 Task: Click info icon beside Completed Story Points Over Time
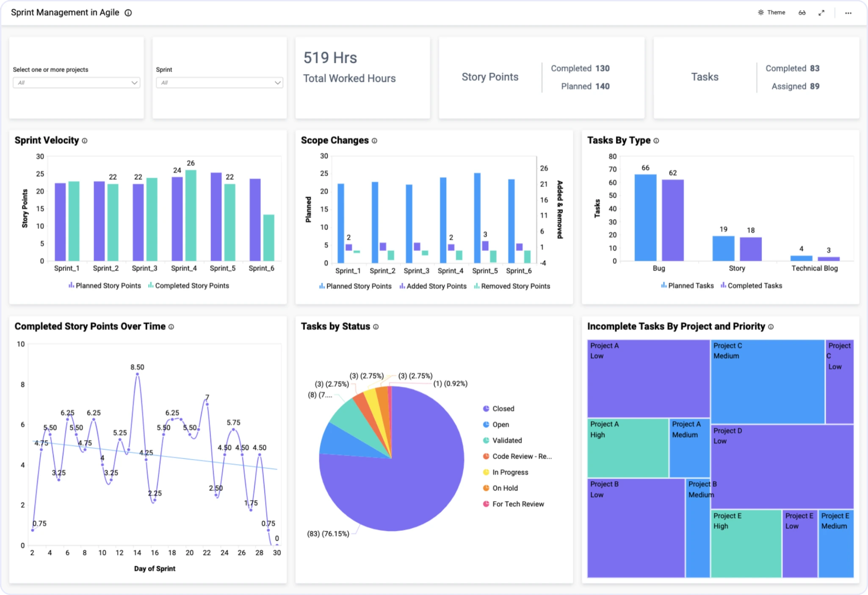(171, 327)
